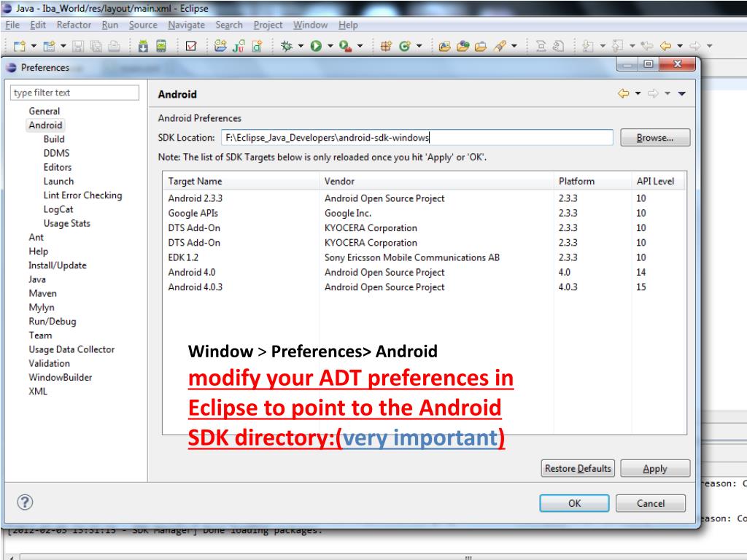
Task: Click the green Run button icon
Action: click(316, 46)
